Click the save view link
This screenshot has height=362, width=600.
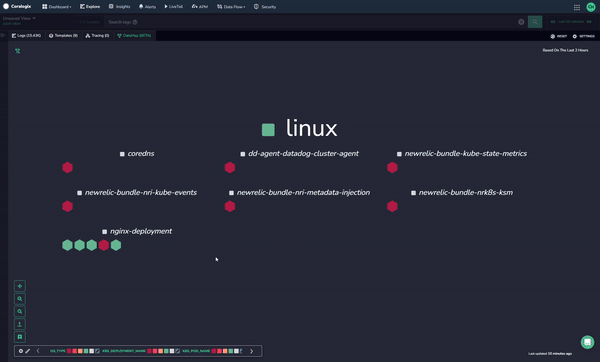pos(11,24)
